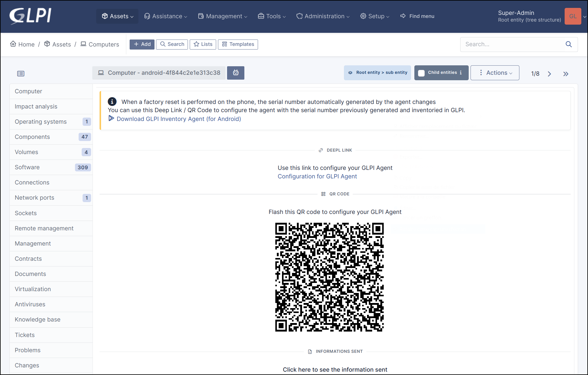This screenshot has height=375, width=588.
Task: Open the Software tab
Action: point(27,167)
